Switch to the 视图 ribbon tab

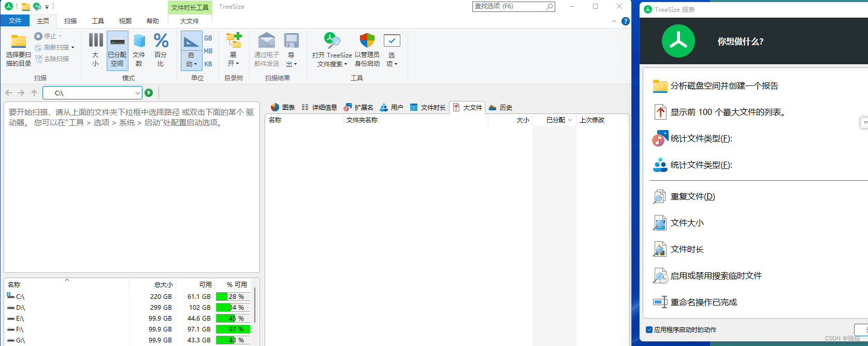pyautogui.click(x=125, y=21)
